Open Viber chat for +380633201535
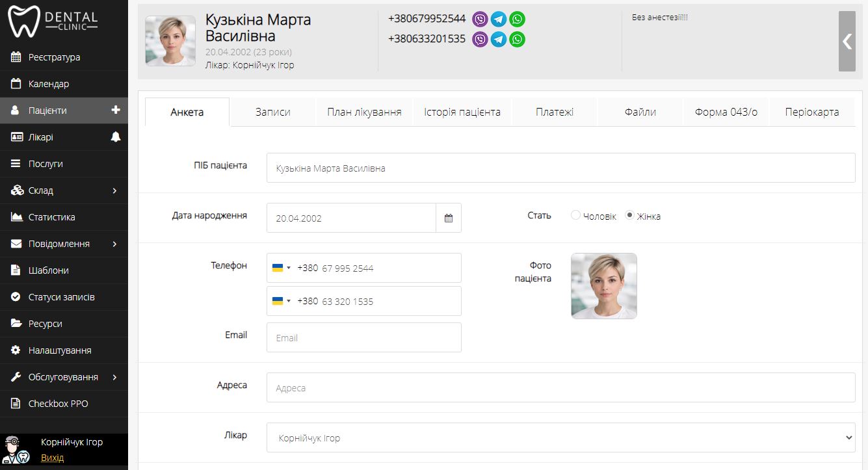This screenshot has height=470, width=868. point(480,39)
